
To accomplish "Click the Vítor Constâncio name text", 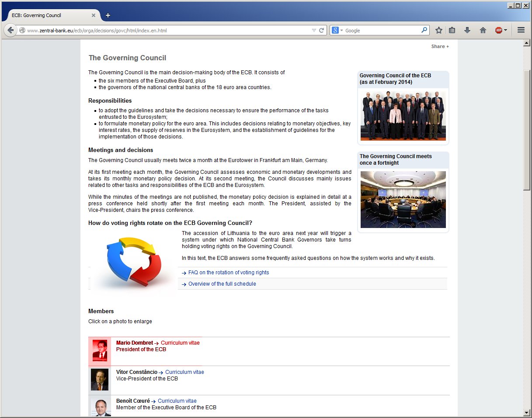I will [137, 372].
